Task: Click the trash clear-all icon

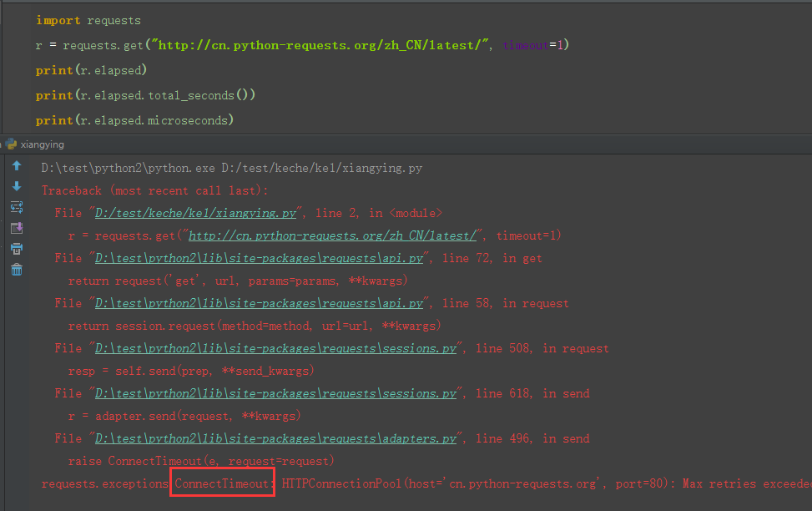Action: point(17,270)
